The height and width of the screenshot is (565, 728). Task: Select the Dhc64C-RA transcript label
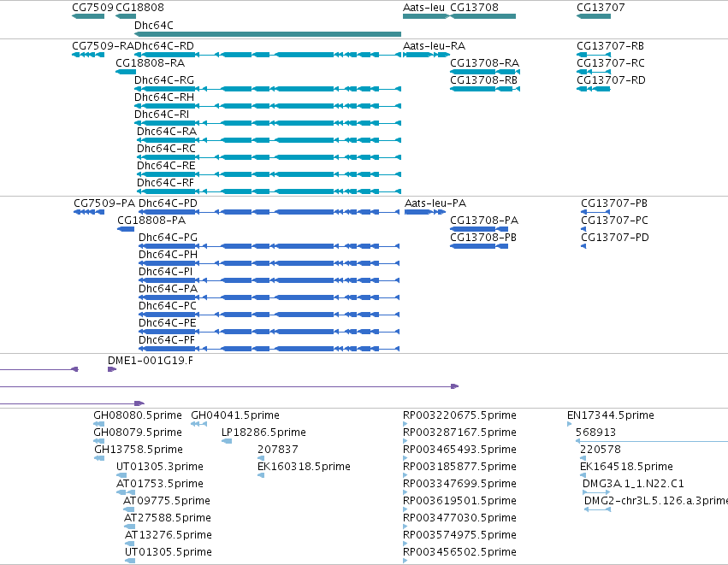[167, 132]
